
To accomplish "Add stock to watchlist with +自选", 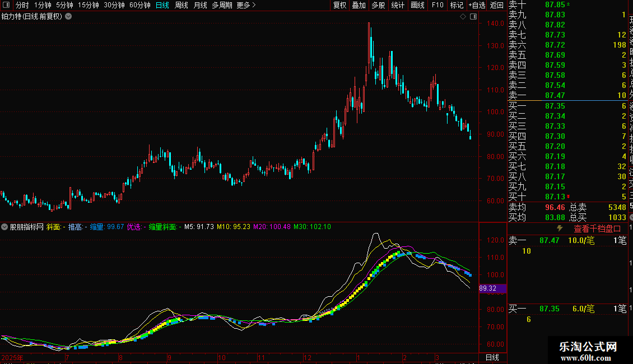I will tap(477, 5).
